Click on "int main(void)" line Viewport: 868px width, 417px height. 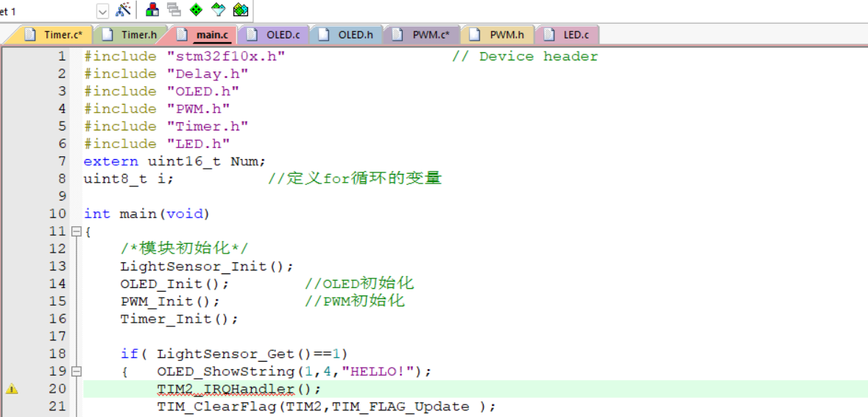point(147,214)
